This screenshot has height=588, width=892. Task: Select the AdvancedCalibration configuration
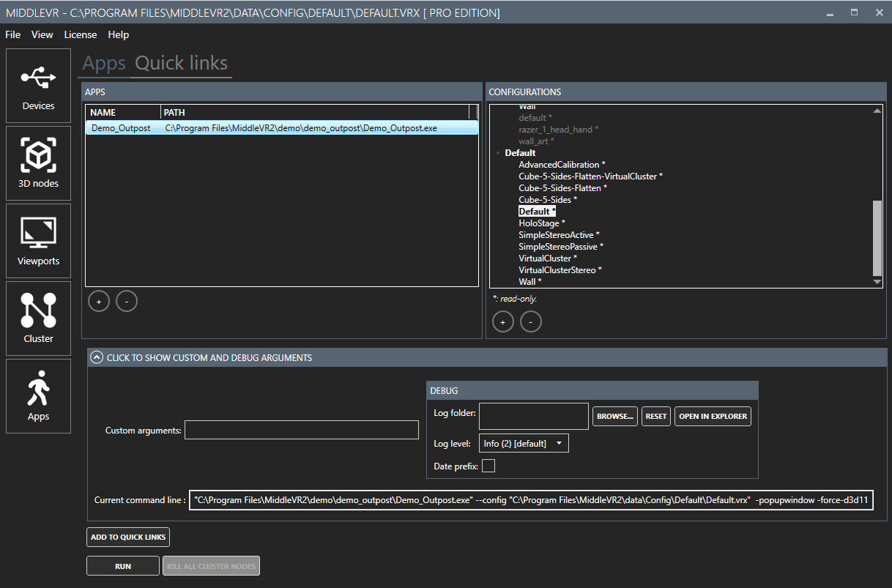click(562, 165)
